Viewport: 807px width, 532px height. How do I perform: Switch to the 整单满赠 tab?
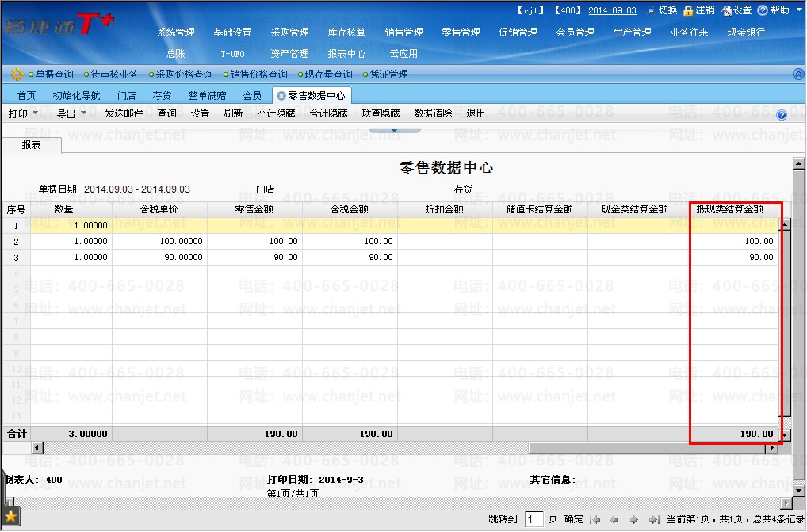pyautogui.click(x=207, y=95)
